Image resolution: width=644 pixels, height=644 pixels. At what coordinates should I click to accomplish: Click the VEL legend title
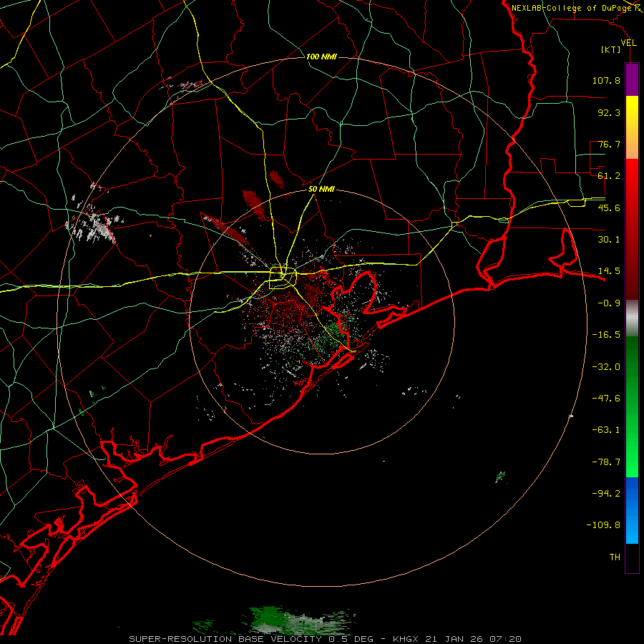[x=628, y=43]
